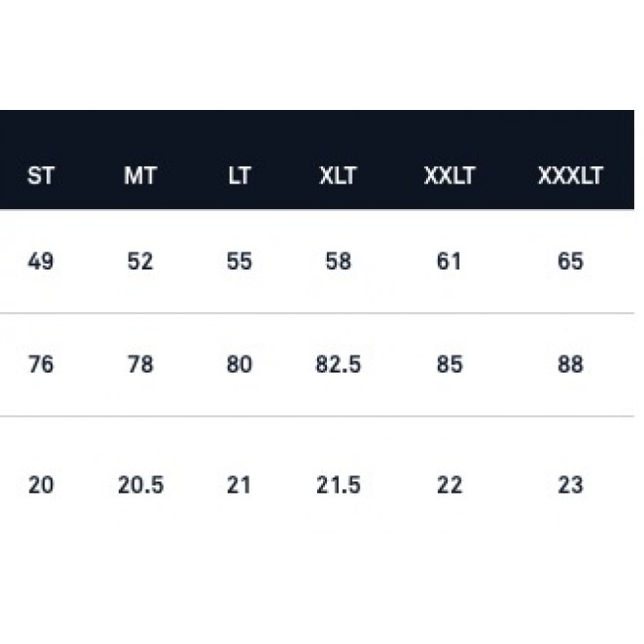Click the LT size column header
This screenshot has width=644, height=644.
point(239,177)
